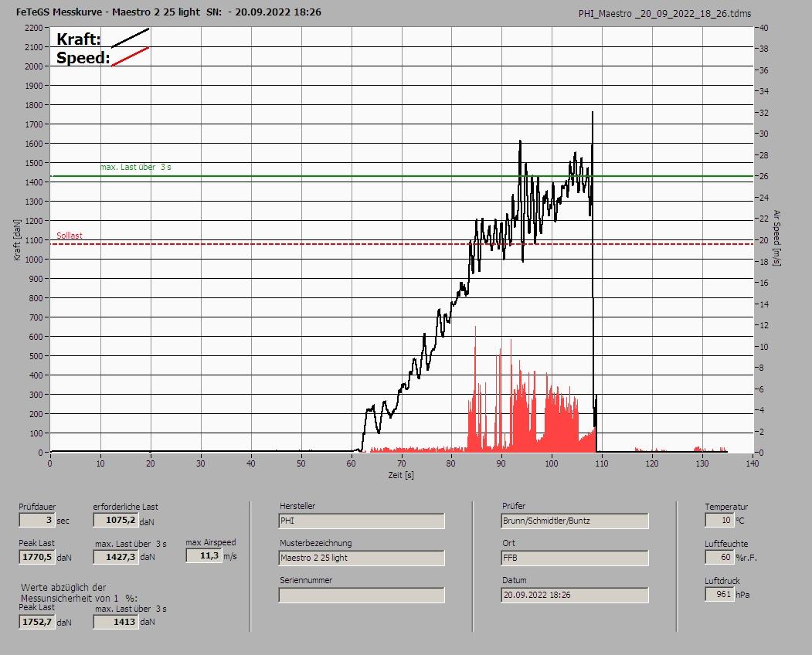Click the Prüfdauer label

tap(37, 507)
